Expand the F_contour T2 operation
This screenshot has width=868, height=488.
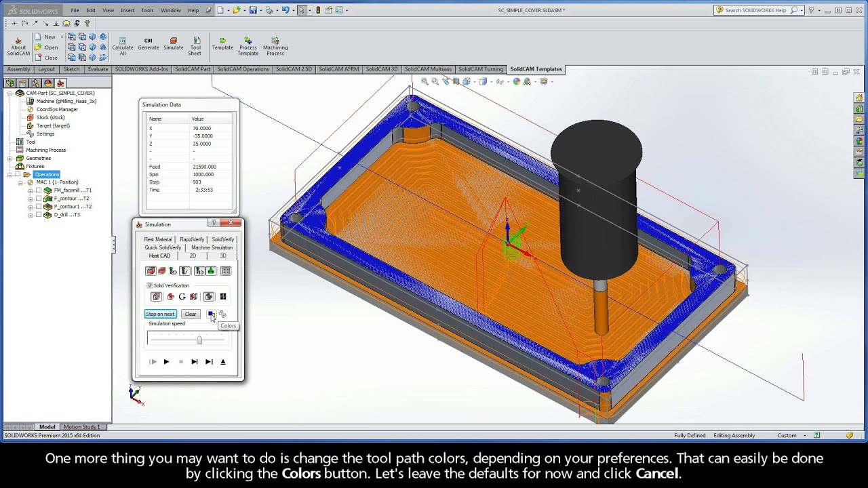(31, 199)
